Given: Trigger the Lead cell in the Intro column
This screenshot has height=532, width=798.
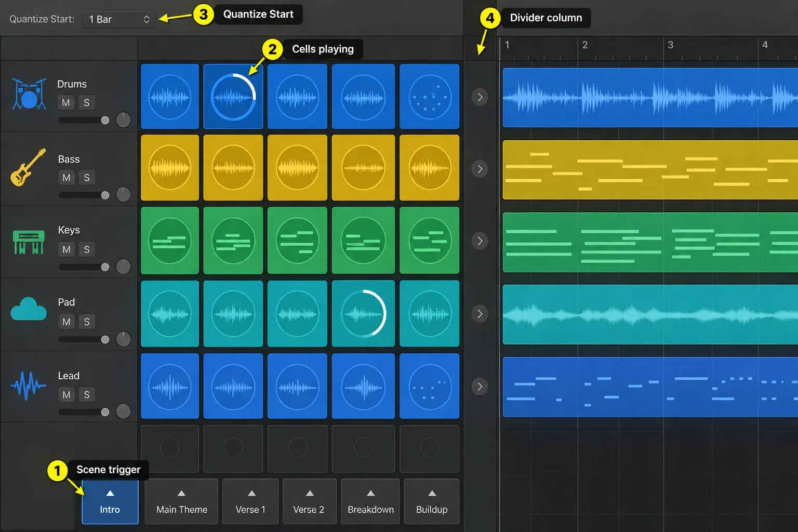Looking at the screenshot, I should click(170, 387).
